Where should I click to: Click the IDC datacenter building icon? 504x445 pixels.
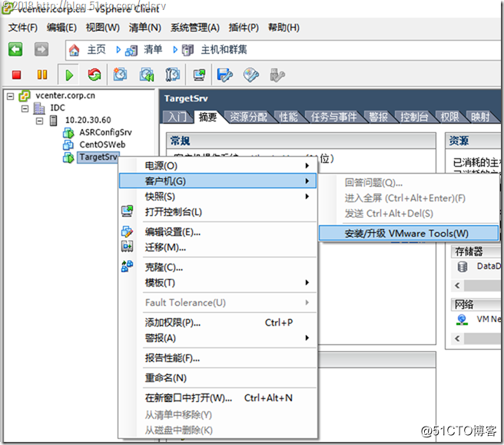(39, 108)
